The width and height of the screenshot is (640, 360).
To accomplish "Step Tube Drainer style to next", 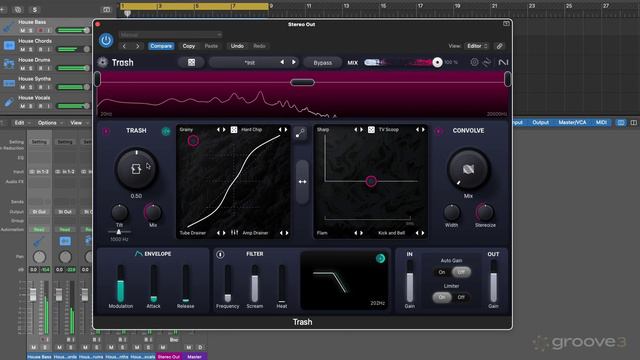I will [224, 233].
